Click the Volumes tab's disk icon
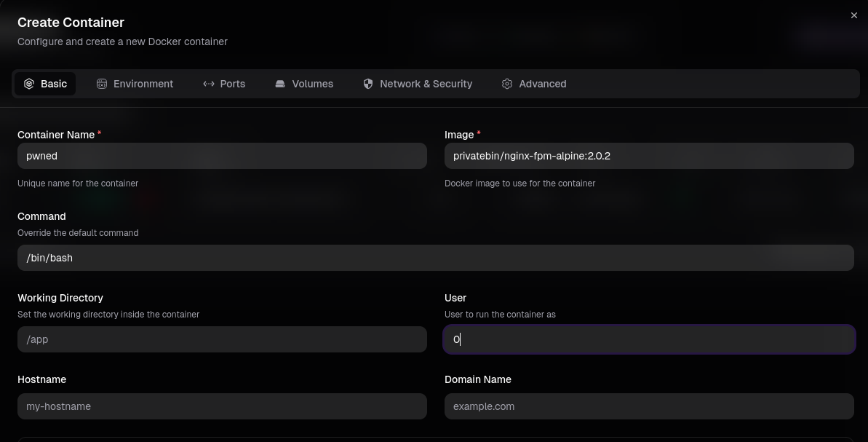Image resolution: width=868 pixels, height=442 pixels. pyautogui.click(x=280, y=84)
